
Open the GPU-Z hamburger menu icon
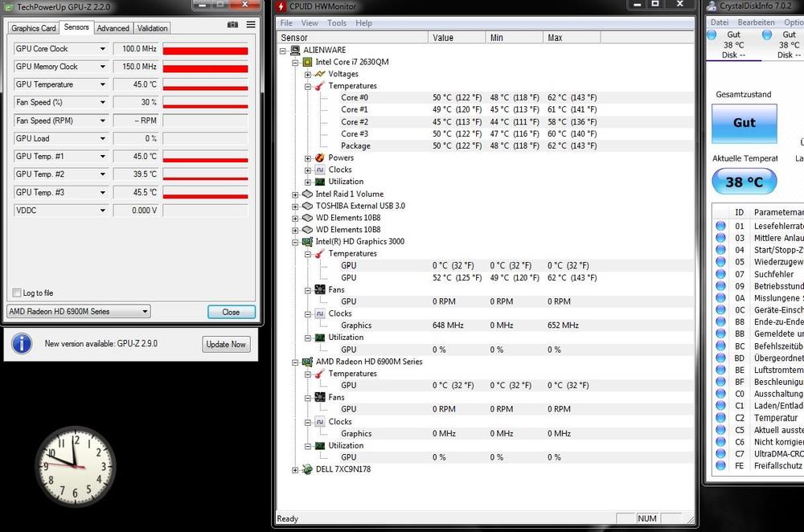pos(250,25)
